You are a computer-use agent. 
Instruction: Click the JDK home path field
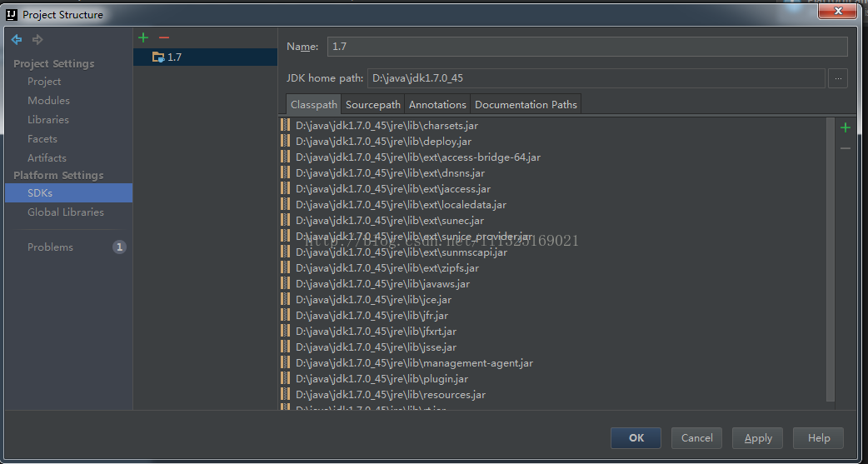[596, 78]
